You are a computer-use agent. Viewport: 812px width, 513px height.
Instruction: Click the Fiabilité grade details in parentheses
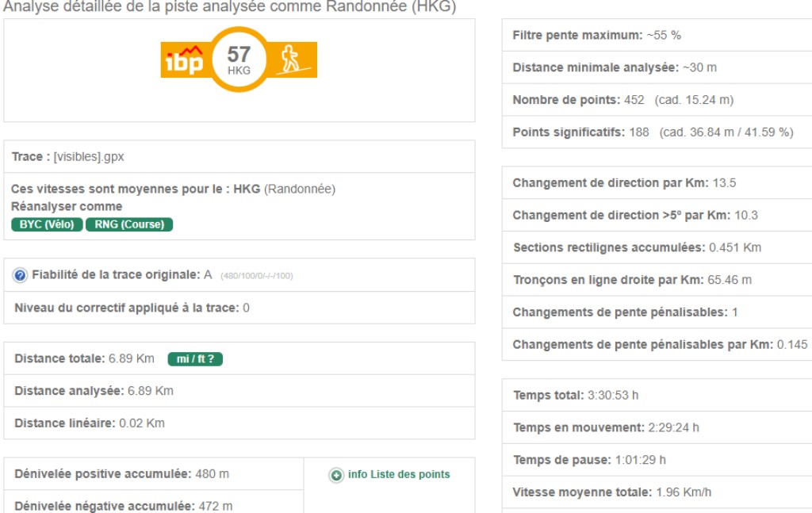[256, 276]
